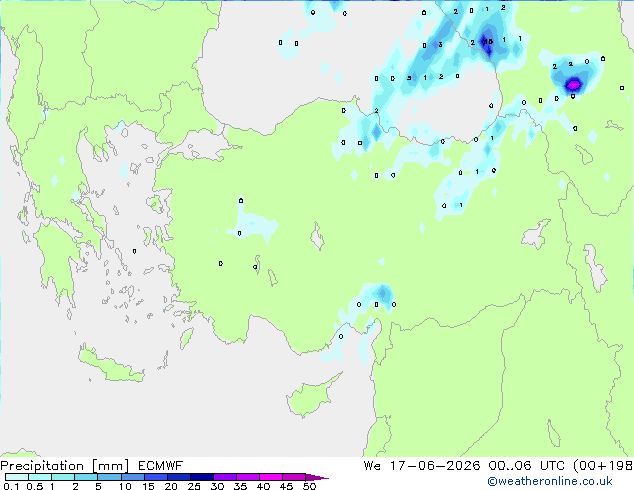634x490 pixels.
Task: Select the palest legend swatch for 0.1–0.5 mm
Action: pos(17,477)
